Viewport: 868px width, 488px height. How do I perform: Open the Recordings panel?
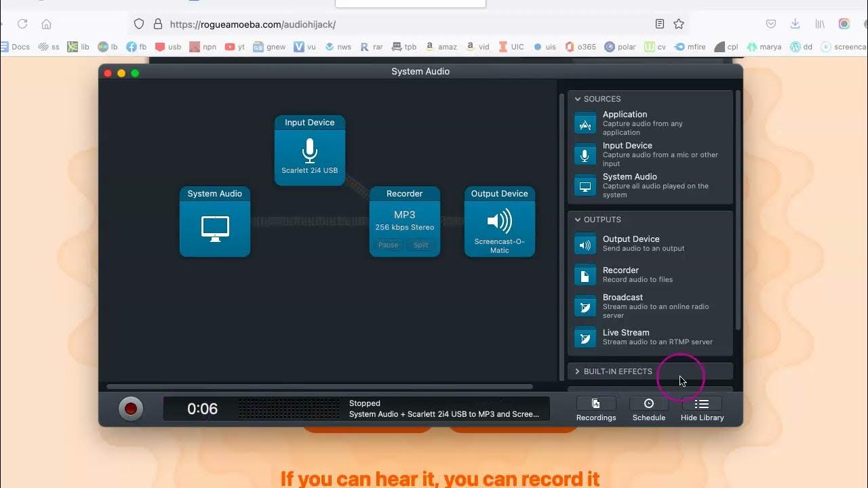(596, 409)
